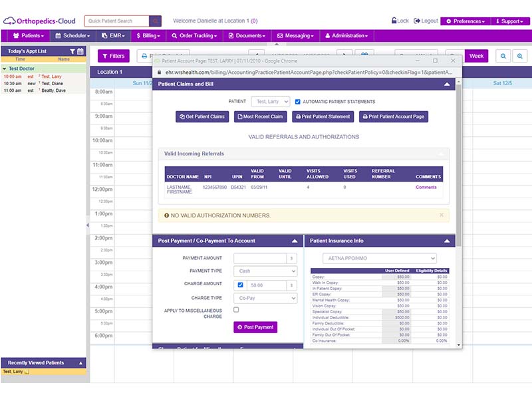Open the Order Tracking menu
This screenshot has width=532, height=399.
(x=194, y=36)
